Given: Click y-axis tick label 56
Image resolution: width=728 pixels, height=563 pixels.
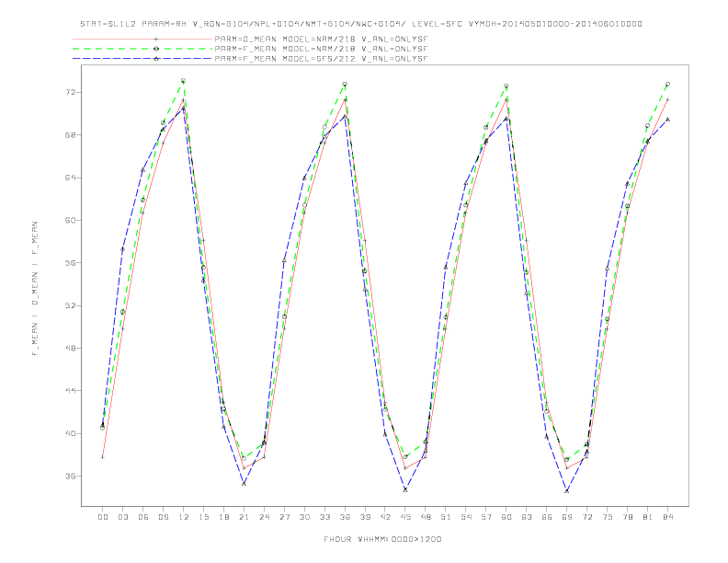Looking at the screenshot, I should [x=71, y=263].
